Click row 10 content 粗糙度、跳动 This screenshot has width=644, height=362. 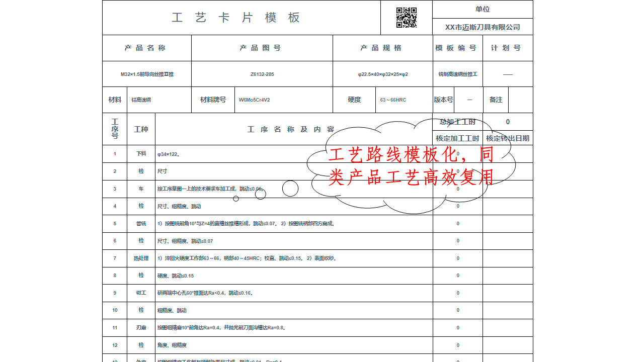pyautogui.click(x=294, y=310)
